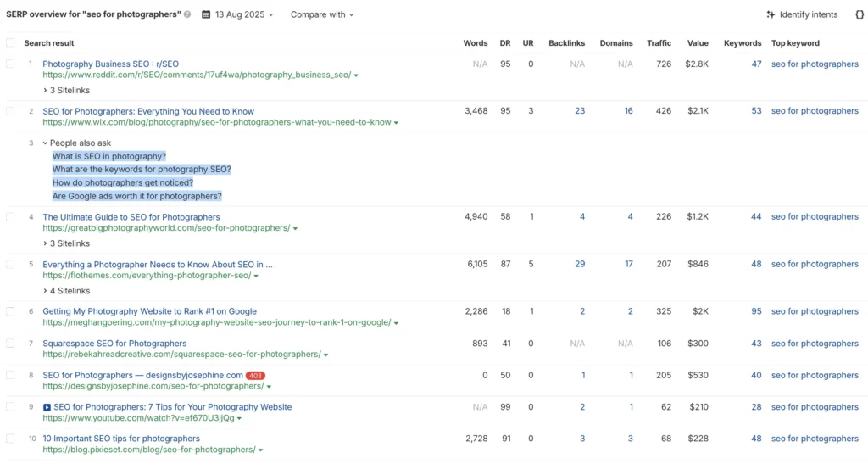
Task: Toggle the select-all checkbox in header
Action: [10, 42]
